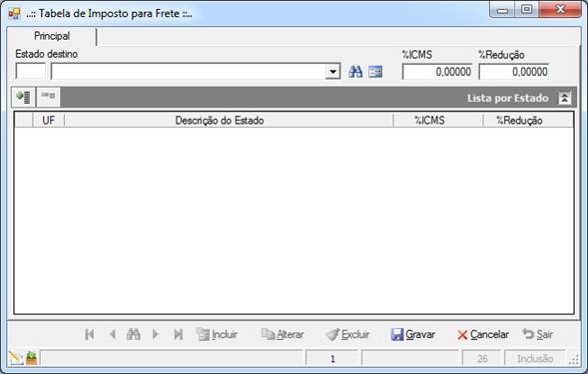Click the plant basket icon in status bar
This screenshot has width=588, height=374.
pyautogui.click(x=32, y=358)
